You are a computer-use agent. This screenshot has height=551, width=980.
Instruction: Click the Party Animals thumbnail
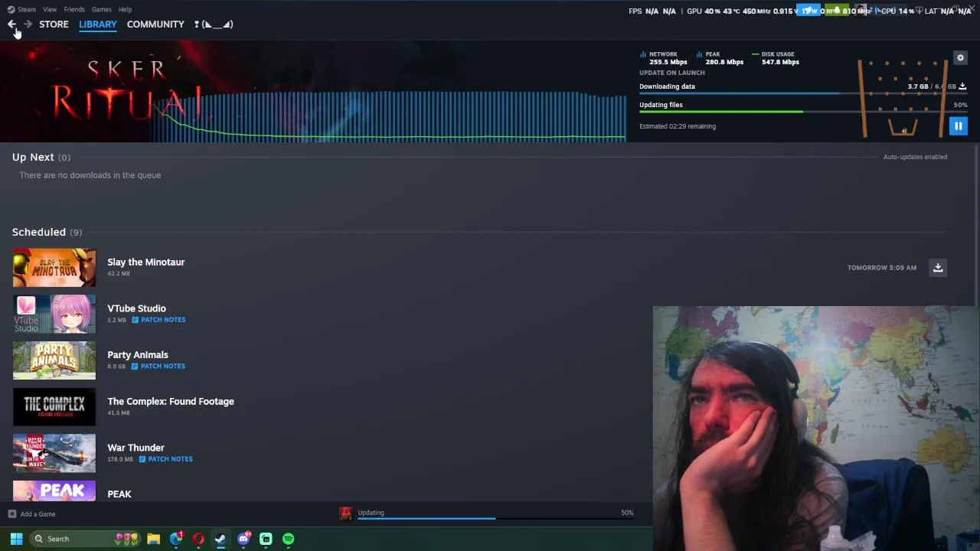54,360
